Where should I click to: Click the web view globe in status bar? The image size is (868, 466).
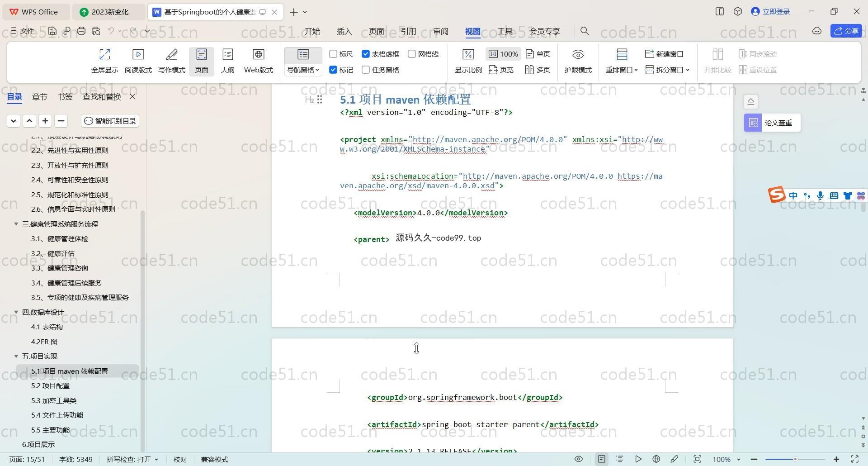click(x=656, y=459)
